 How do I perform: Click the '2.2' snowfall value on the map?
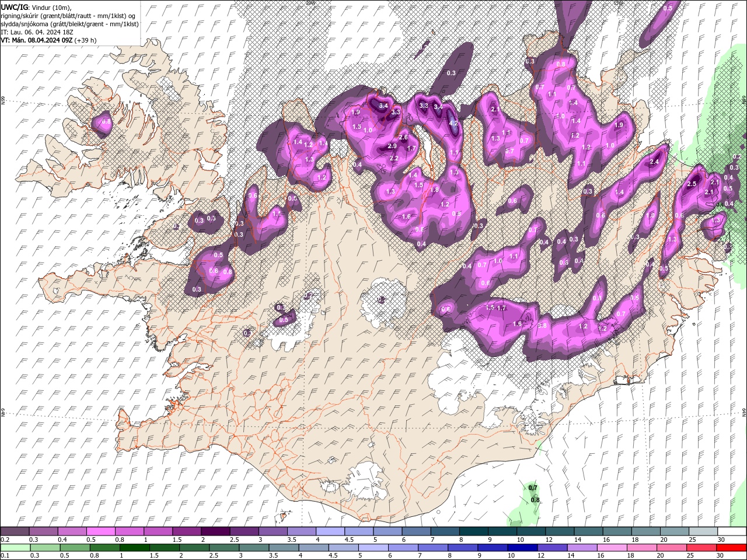coord(394,158)
